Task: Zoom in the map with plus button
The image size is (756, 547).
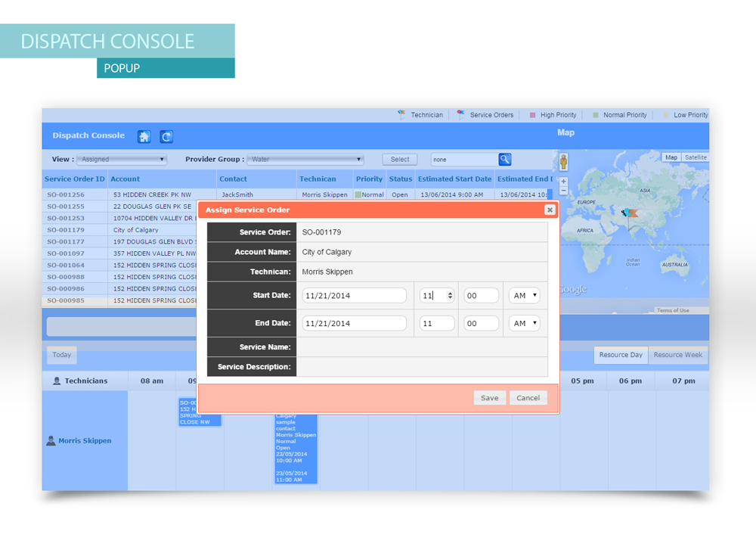Action: click(563, 182)
